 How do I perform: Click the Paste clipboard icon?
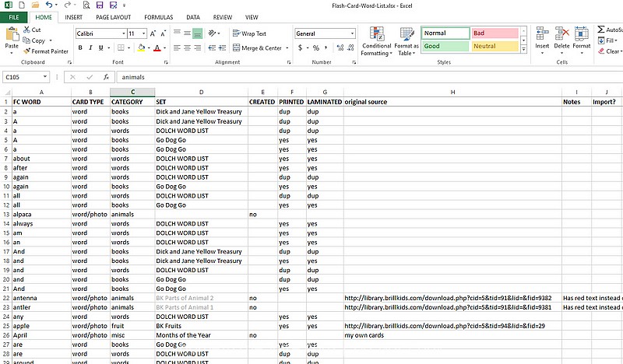pyautogui.click(x=12, y=35)
